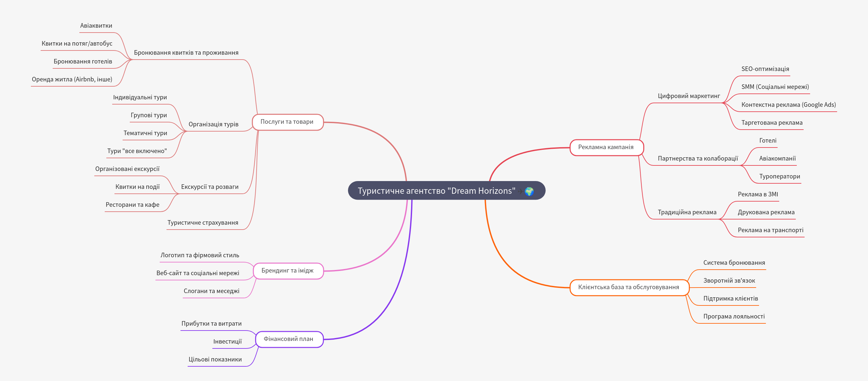Select 'Групові тури' leaf
This screenshot has width=868, height=381.
pyautogui.click(x=149, y=115)
